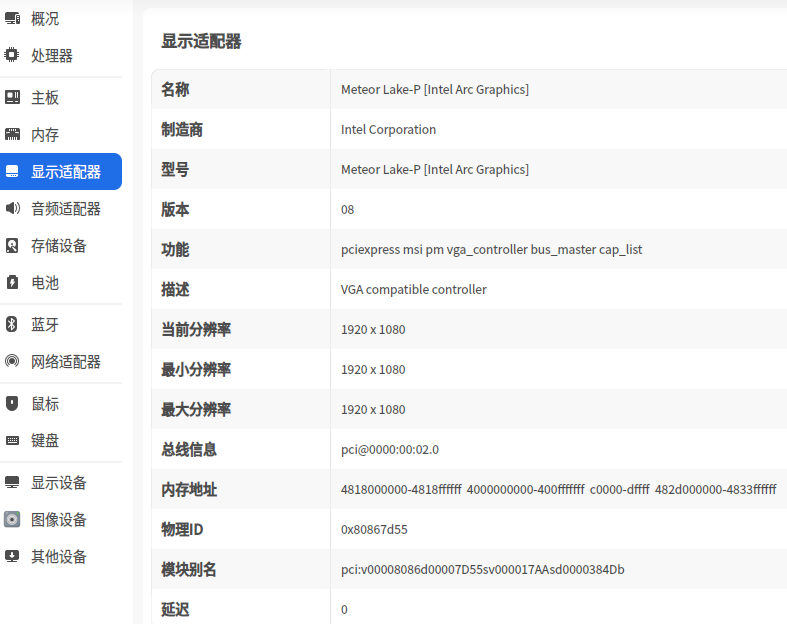Click the 主板 motherboard icon
The image size is (787, 624).
(x=12, y=97)
